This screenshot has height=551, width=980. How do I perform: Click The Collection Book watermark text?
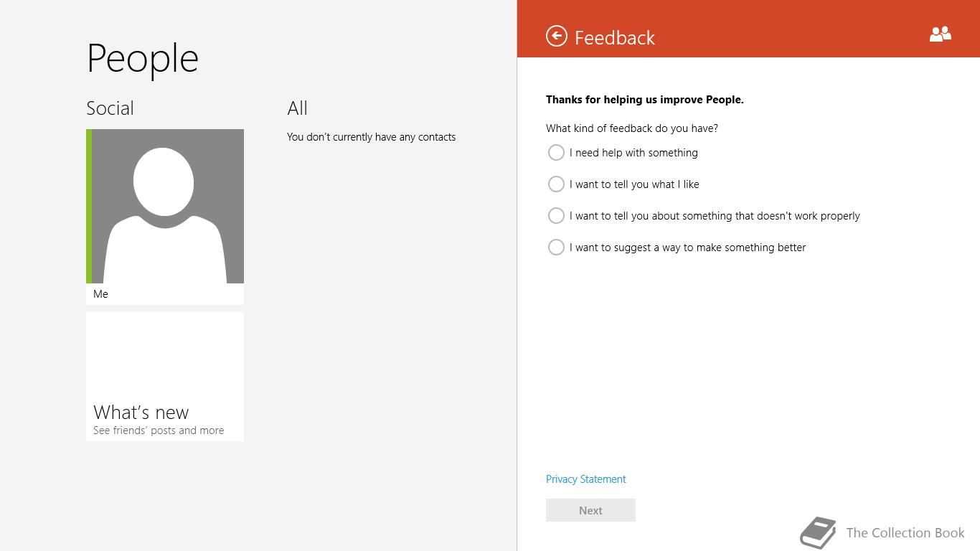905,532
